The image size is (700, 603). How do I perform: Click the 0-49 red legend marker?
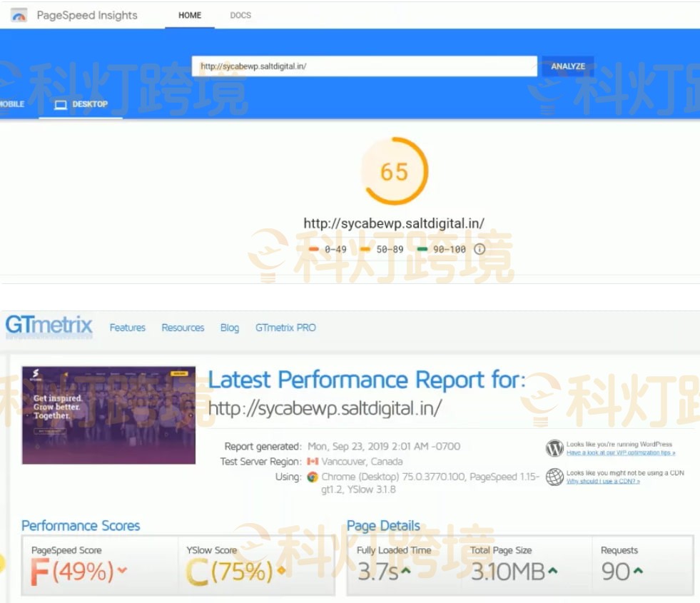[313, 249]
